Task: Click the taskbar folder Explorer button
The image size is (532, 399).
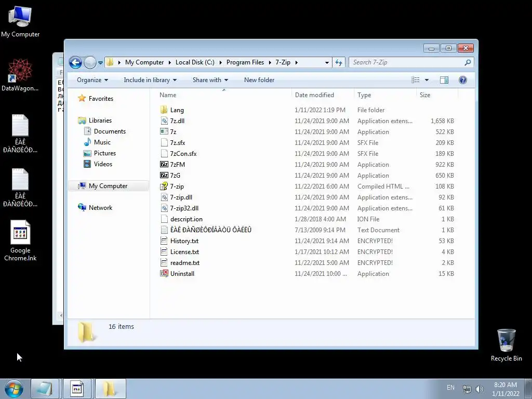Action: pos(110,389)
